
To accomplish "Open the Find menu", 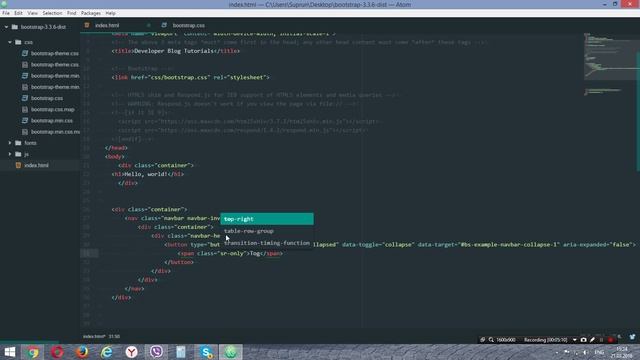I will click(x=71, y=13).
